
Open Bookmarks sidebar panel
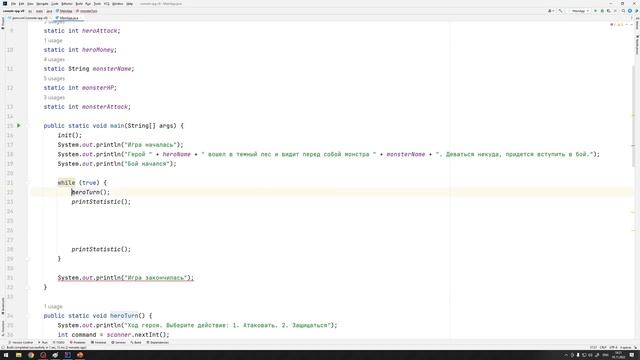click(x=3, y=306)
